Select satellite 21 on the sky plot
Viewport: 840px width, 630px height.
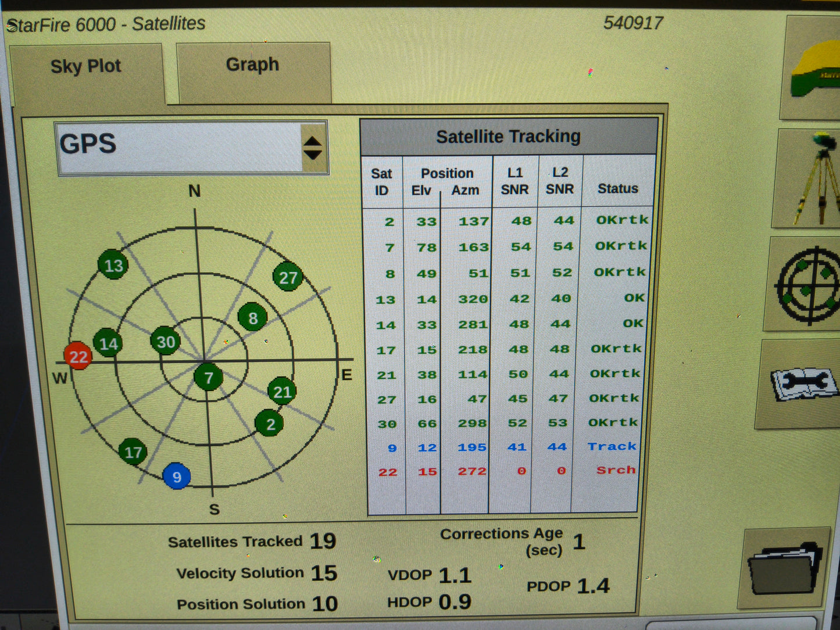[x=282, y=392]
